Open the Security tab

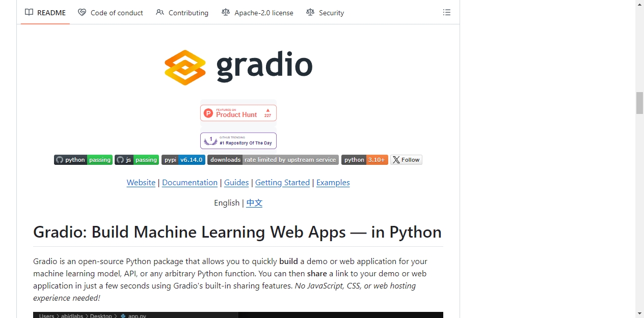pos(325,13)
